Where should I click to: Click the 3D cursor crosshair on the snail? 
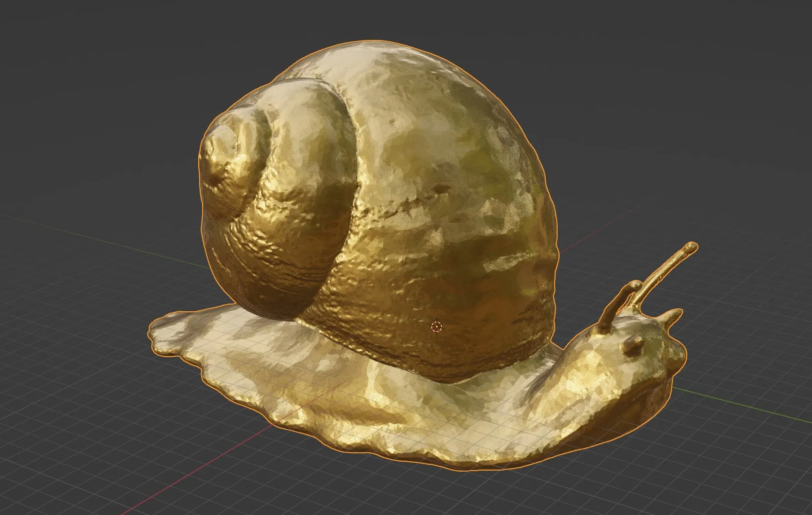(436, 326)
